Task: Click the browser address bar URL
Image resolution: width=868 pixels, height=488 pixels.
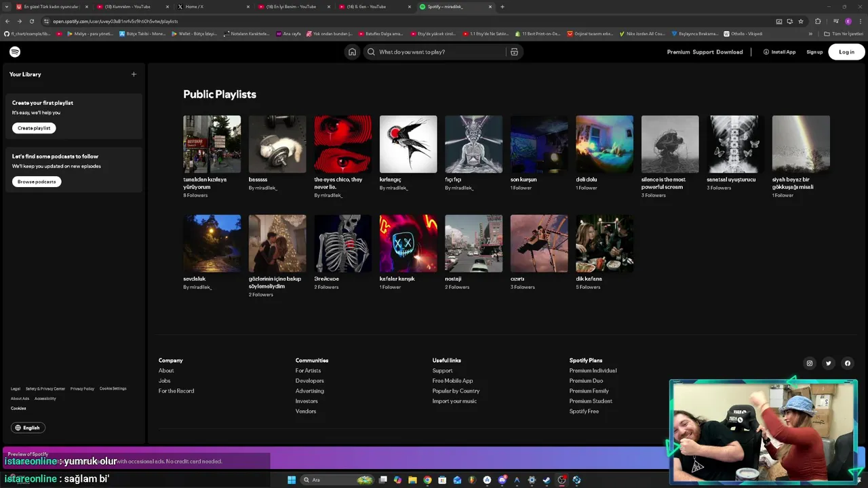Action: pyautogui.click(x=115, y=21)
